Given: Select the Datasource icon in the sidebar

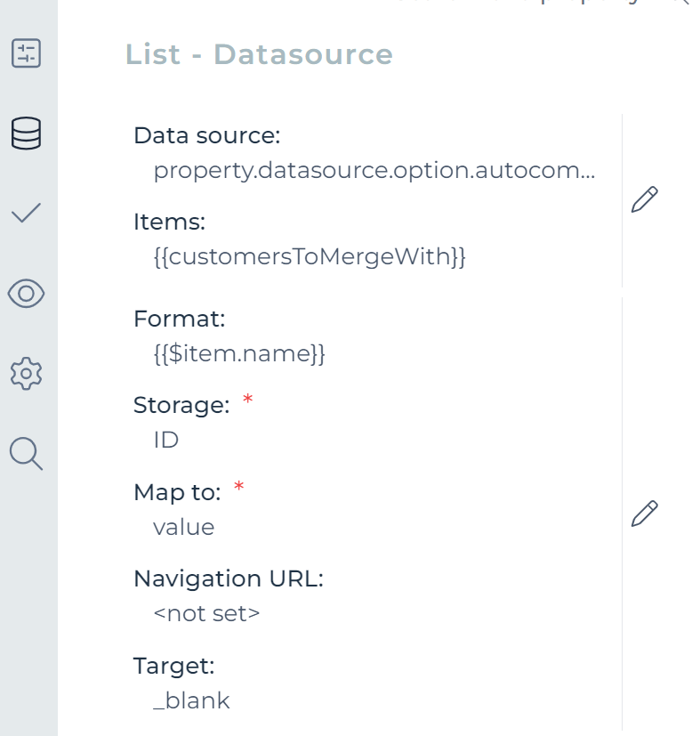Looking at the screenshot, I should click(27, 133).
